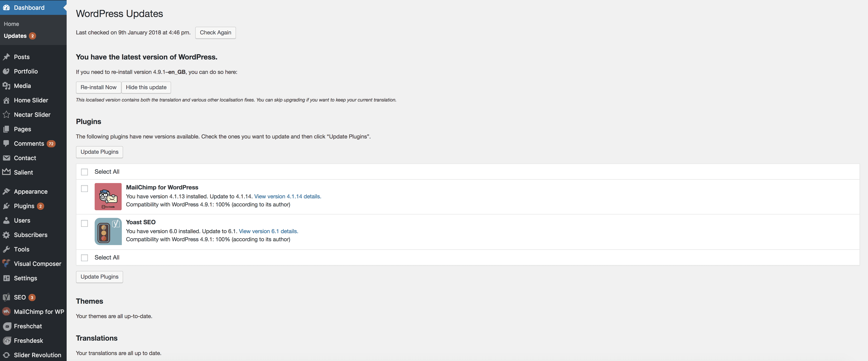The width and height of the screenshot is (868, 361).
Task: Click 'Your themes are all up-to-date.' text
Action: (x=114, y=316)
